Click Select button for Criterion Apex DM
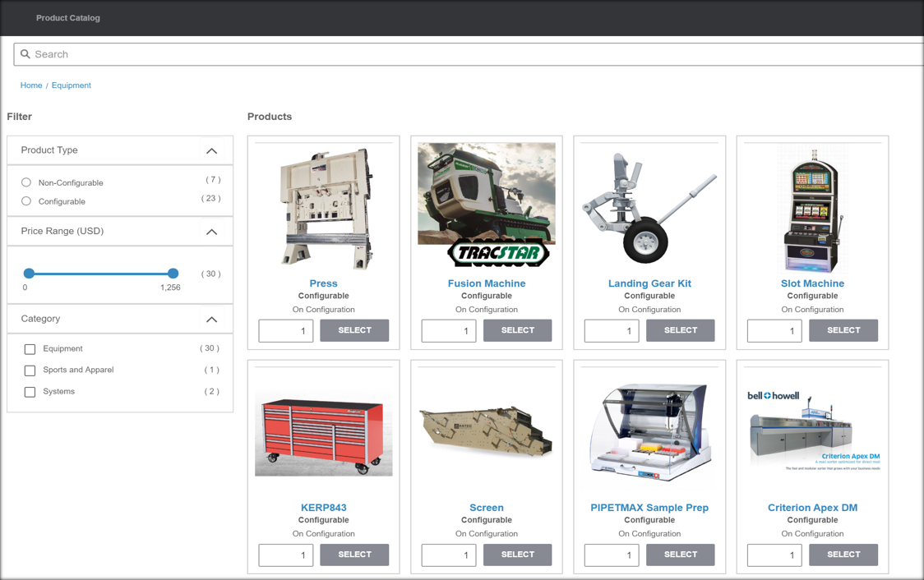 843,555
